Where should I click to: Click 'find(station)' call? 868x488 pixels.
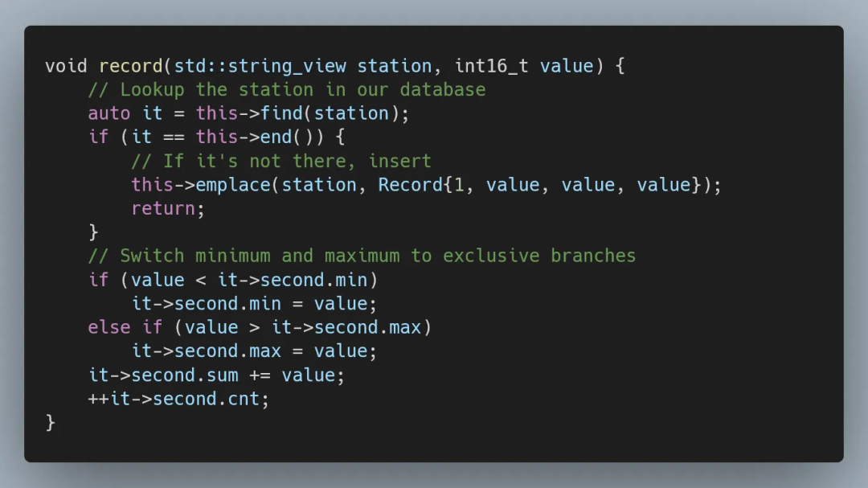(x=330, y=113)
